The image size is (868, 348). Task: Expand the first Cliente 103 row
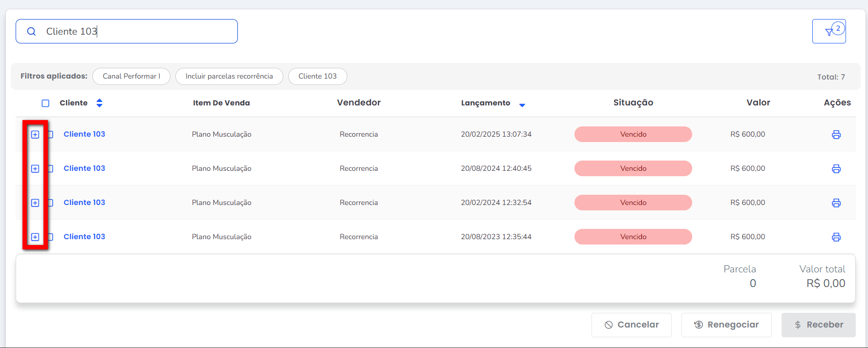click(x=35, y=135)
